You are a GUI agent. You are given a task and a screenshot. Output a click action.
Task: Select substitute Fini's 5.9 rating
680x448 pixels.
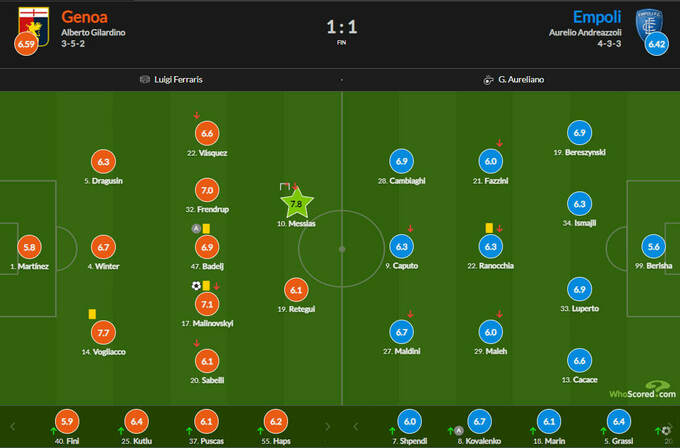pyautogui.click(x=66, y=422)
